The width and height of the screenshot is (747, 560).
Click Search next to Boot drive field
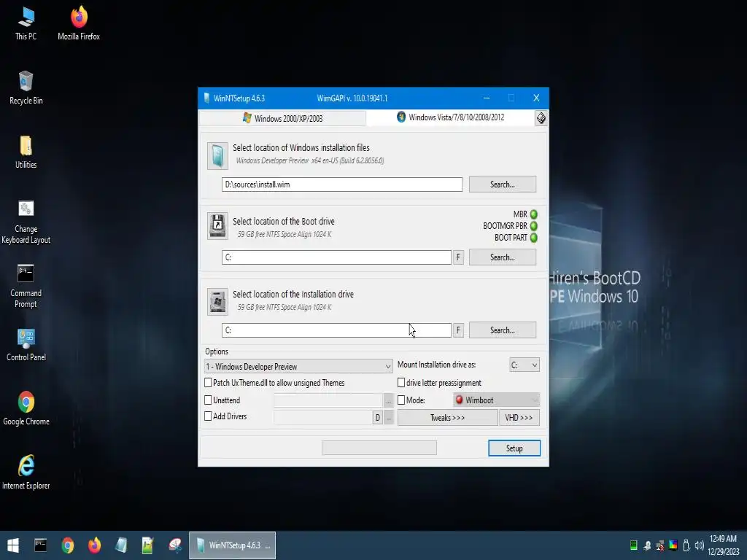tap(503, 257)
